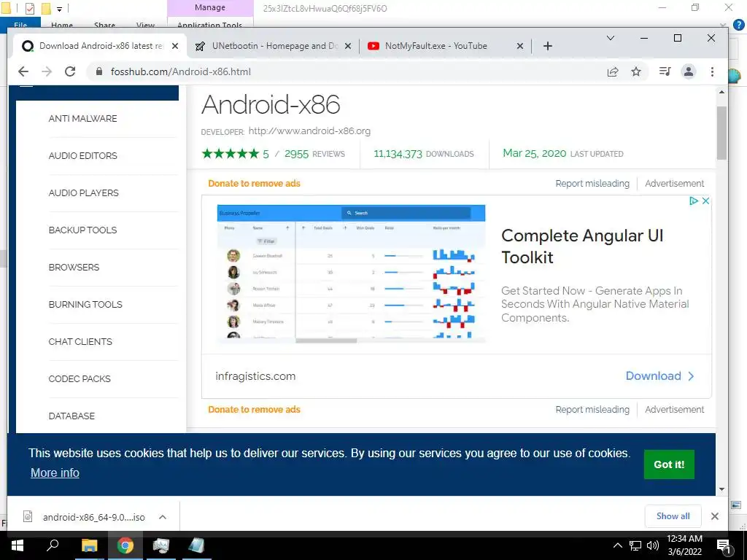Open the Help icon in File Explorer window
Viewport: 747px width, 560px height.
(x=739, y=25)
